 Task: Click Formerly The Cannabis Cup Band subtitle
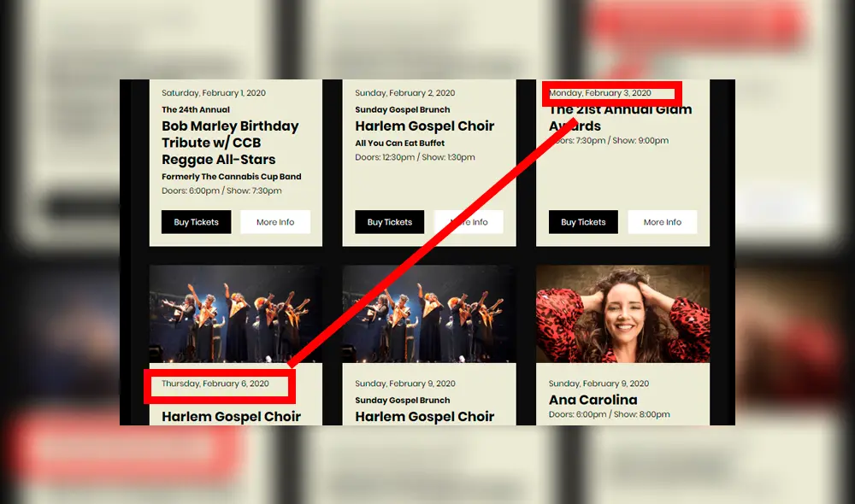tap(231, 177)
